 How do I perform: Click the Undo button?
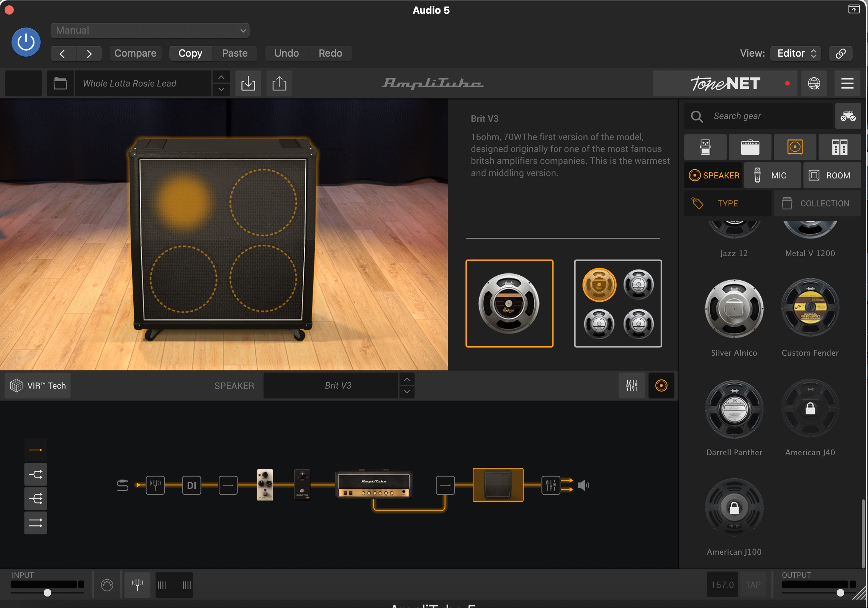tap(287, 54)
